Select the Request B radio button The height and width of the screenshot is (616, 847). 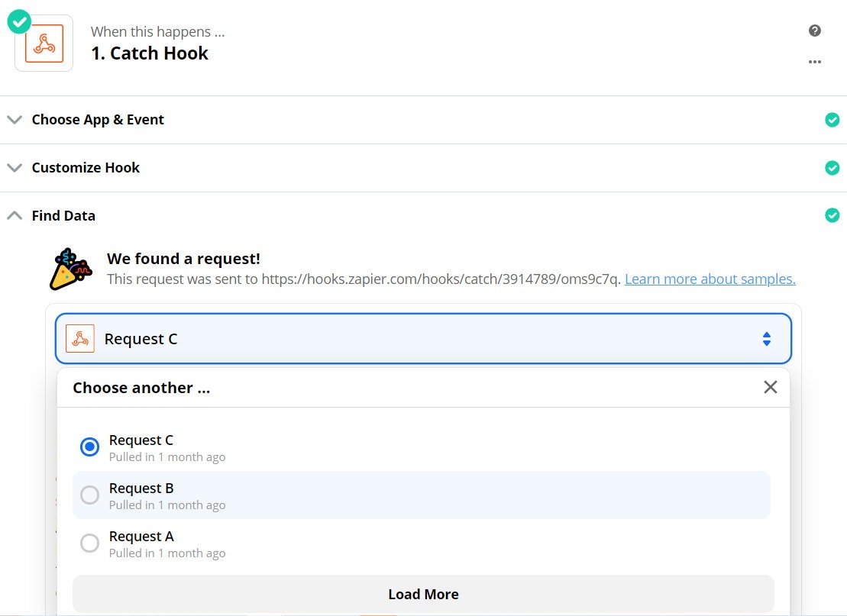click(89, 495)
